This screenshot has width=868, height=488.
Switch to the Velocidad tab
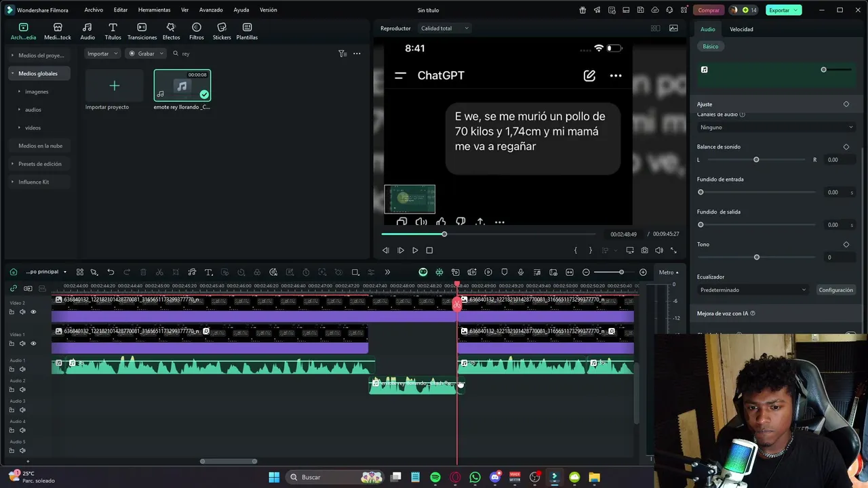[x=741, y=29]
